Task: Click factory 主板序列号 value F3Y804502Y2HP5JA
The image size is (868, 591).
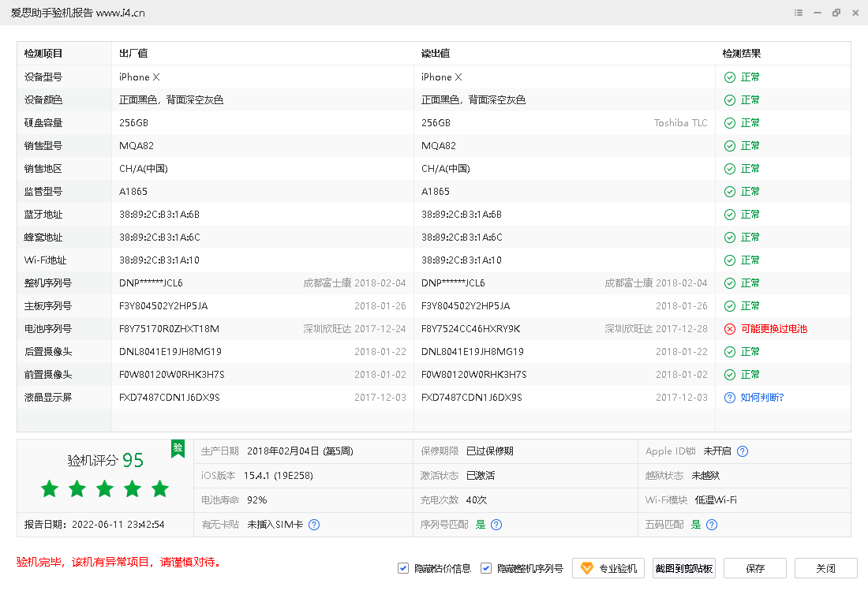Action: pos(164,306)
